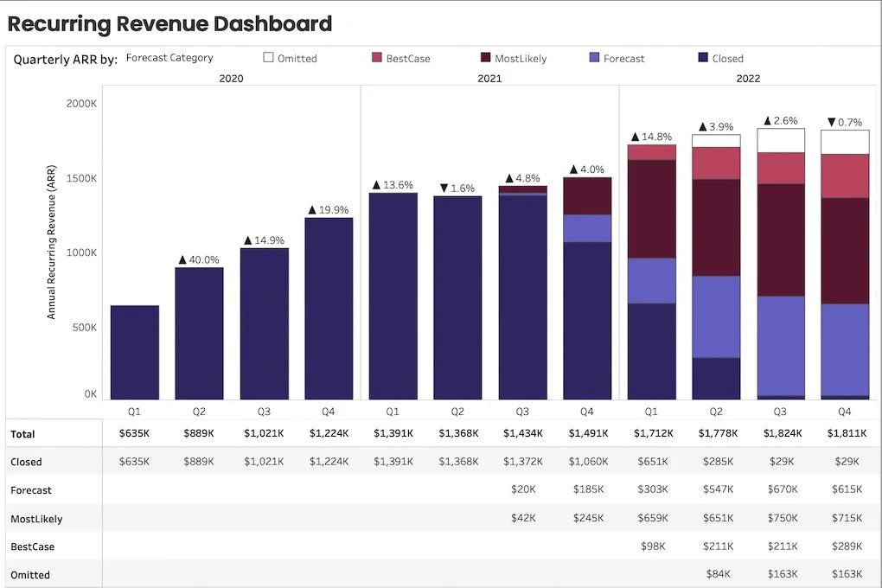The width and height of the screenshot is (882, 588).
Task: Click the 2022 year column header
Action: point(748,78)
